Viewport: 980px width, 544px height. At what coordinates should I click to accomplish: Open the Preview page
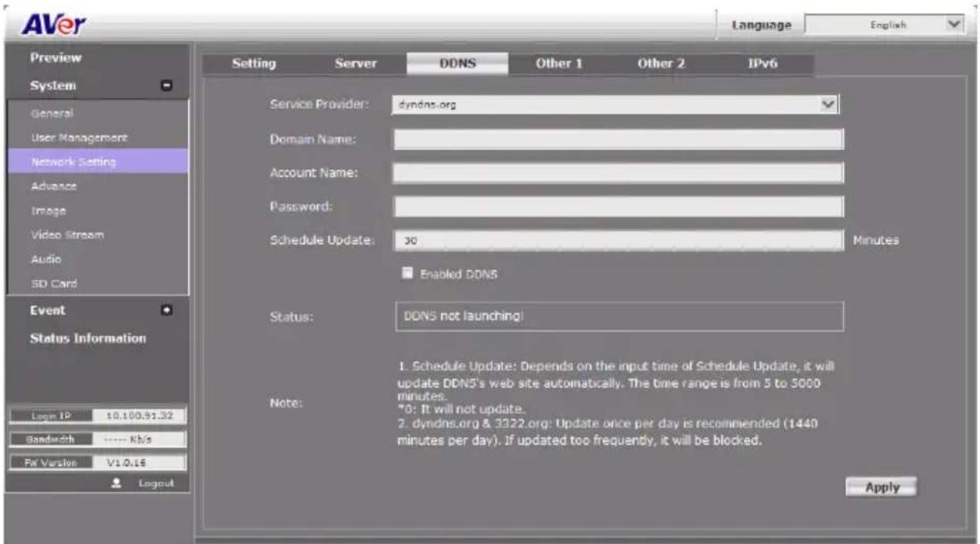click(x=56, y=58)
